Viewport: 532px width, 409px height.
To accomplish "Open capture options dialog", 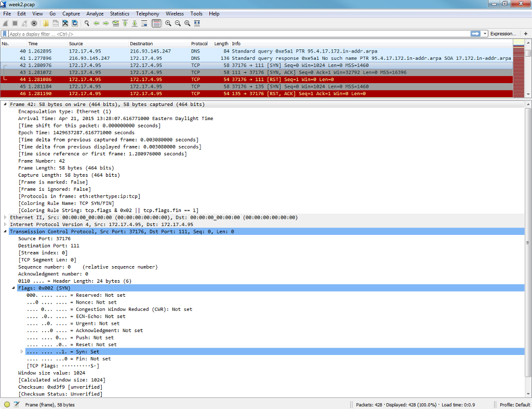I will 34,23.
